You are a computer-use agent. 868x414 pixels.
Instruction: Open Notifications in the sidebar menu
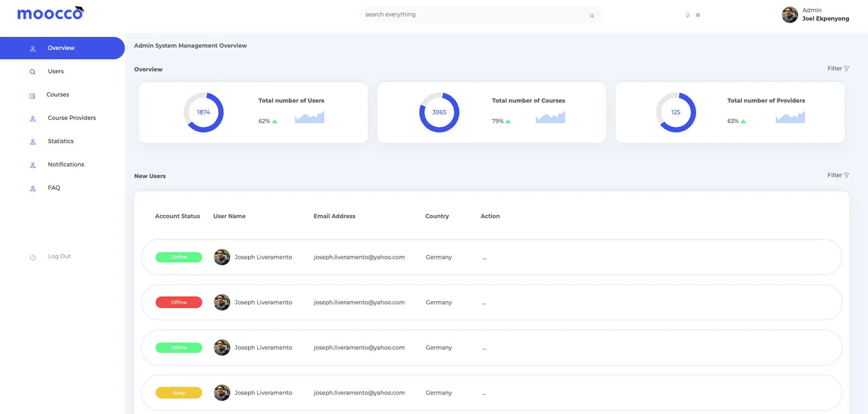66,164
